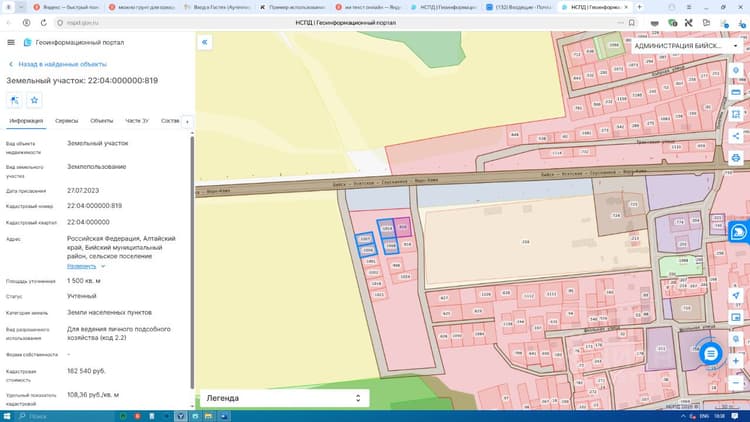The width and height of the screenshot is (750, 422).
Task: Switch to the Объекты tab
Action: tap(102, 121)
